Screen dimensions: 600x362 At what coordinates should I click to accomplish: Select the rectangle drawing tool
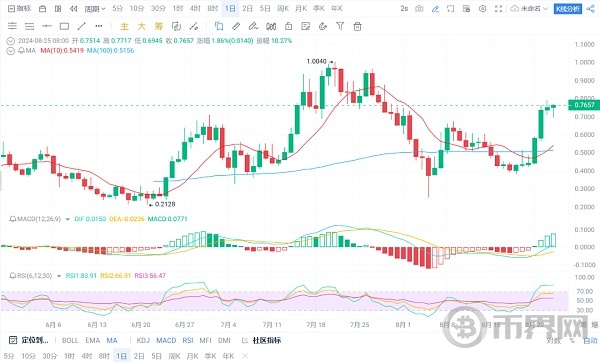click(x=64, y=26)
